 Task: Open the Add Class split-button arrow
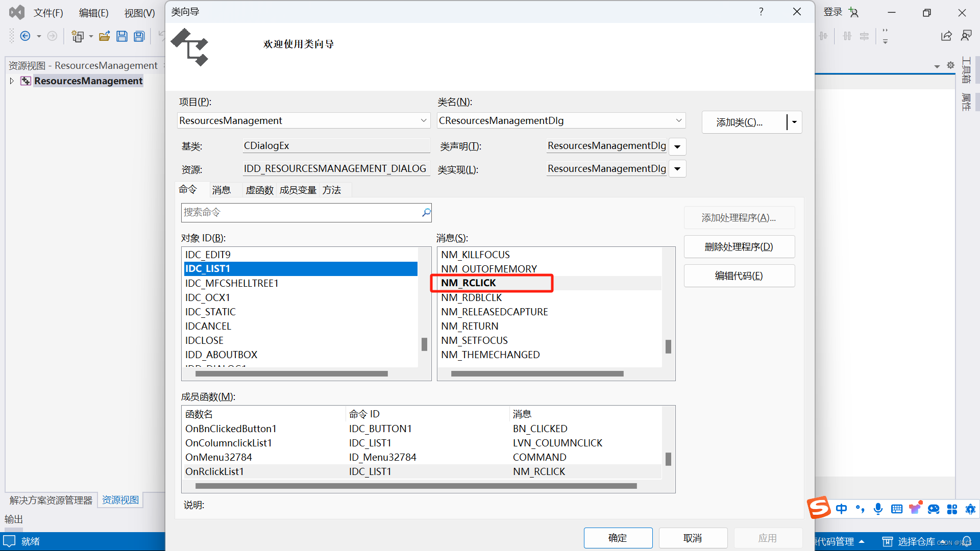pyautogui.click(x=794, y=122)
